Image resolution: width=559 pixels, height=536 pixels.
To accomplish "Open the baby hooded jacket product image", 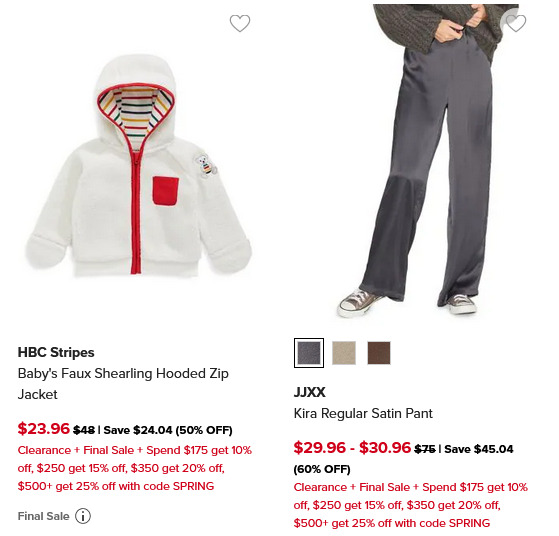I will point(139,165).
